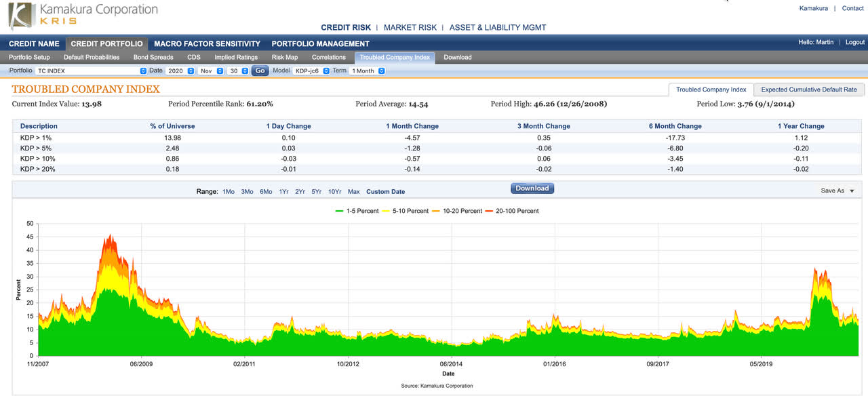Screen dimensions: 868x398
Task: Select the KDP > 10% row label
Action: pos(37,158)
